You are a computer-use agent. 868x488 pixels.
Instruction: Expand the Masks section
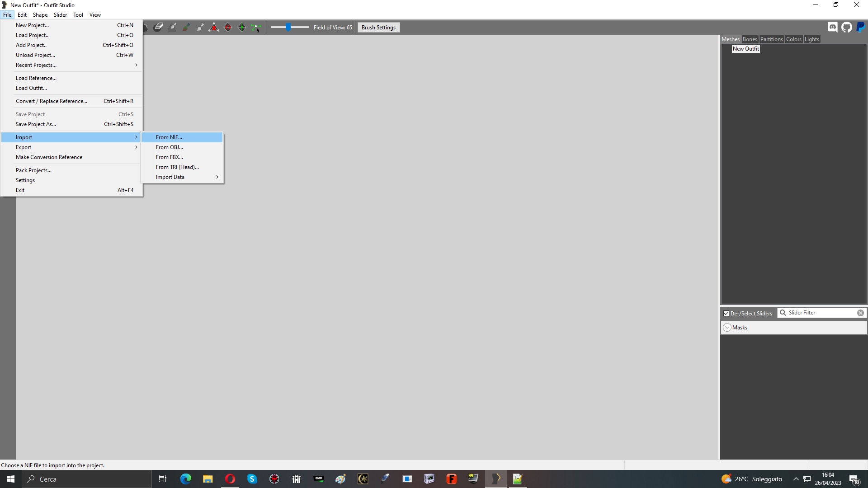[x=727, y=328]
